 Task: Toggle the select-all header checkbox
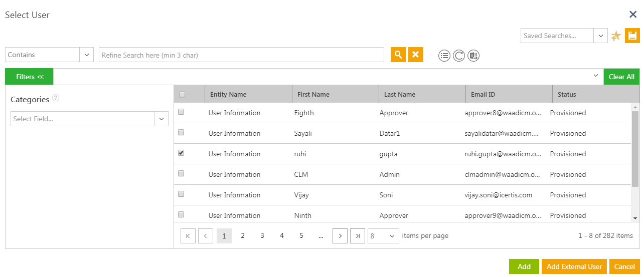182,94
